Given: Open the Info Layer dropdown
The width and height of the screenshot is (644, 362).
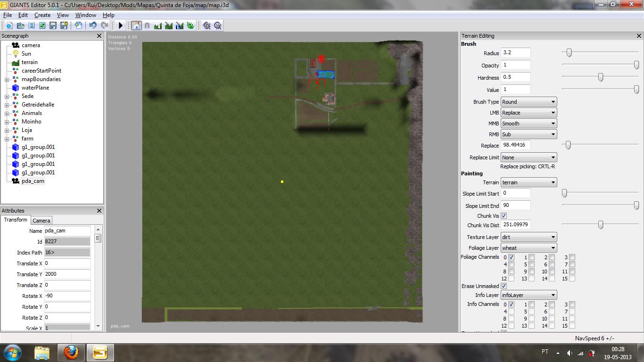Looking at the screenshot, I should (x=528, y=295).
